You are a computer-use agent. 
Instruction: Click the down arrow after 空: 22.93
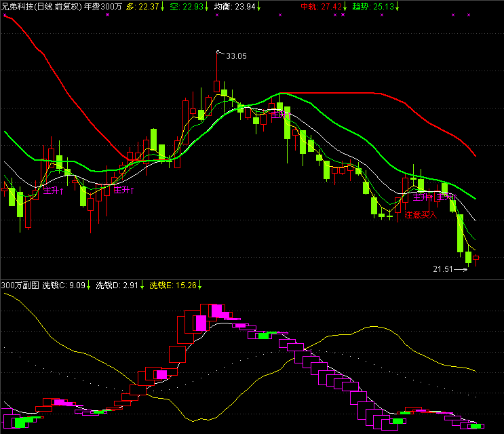pos(206,6)
